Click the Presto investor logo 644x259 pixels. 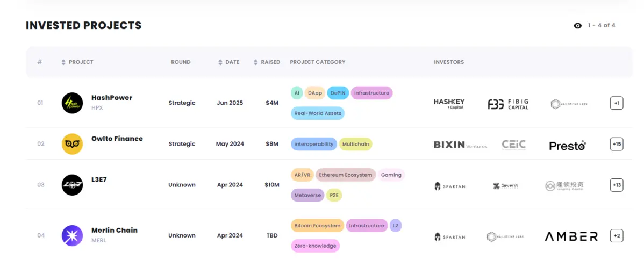tap(567, 145)
